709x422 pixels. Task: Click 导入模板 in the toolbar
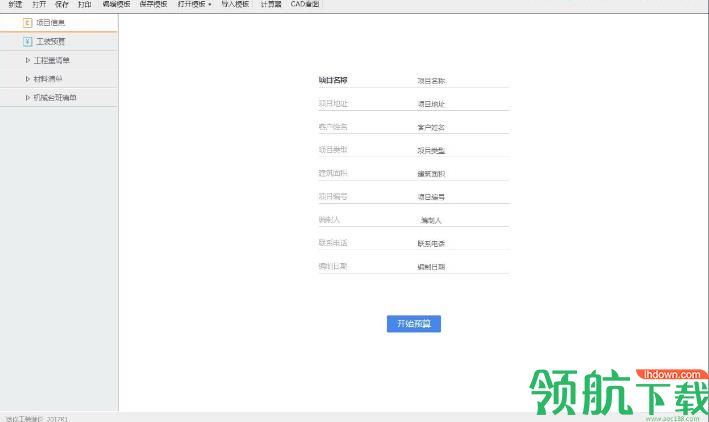[235, 4]
